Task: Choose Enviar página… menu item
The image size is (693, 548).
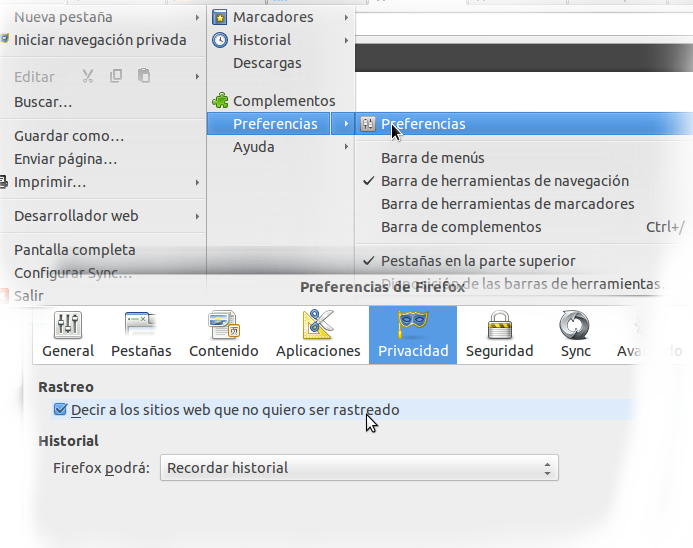Action: click(x=65, y=159)
